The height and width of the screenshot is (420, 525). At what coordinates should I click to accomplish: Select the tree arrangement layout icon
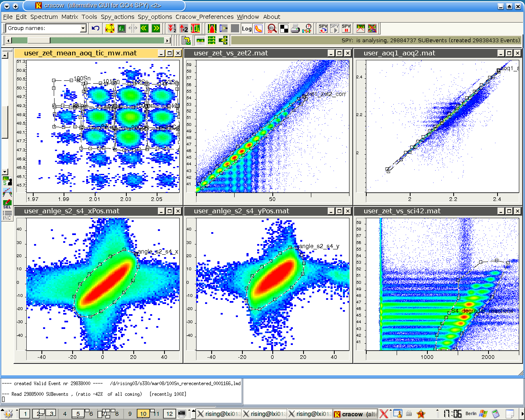[223, 40]
